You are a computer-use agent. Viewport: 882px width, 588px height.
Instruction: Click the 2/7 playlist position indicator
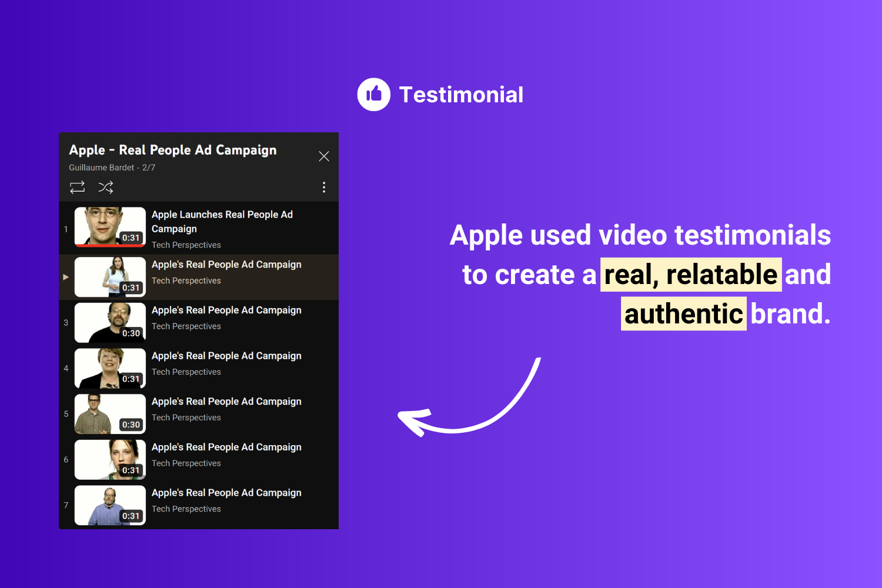[148, 168]
